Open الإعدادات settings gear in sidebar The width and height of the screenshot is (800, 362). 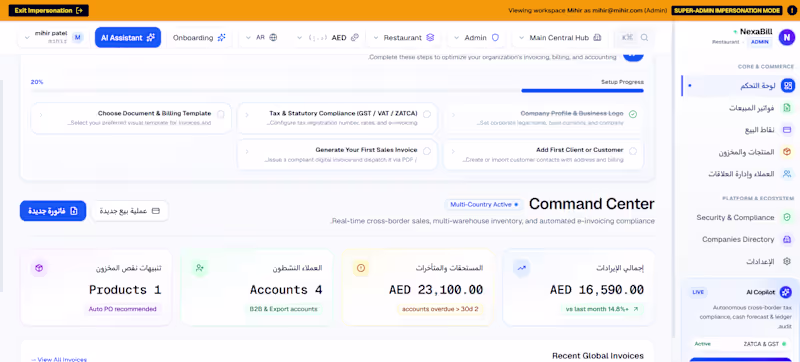click(x=787, y=262)
